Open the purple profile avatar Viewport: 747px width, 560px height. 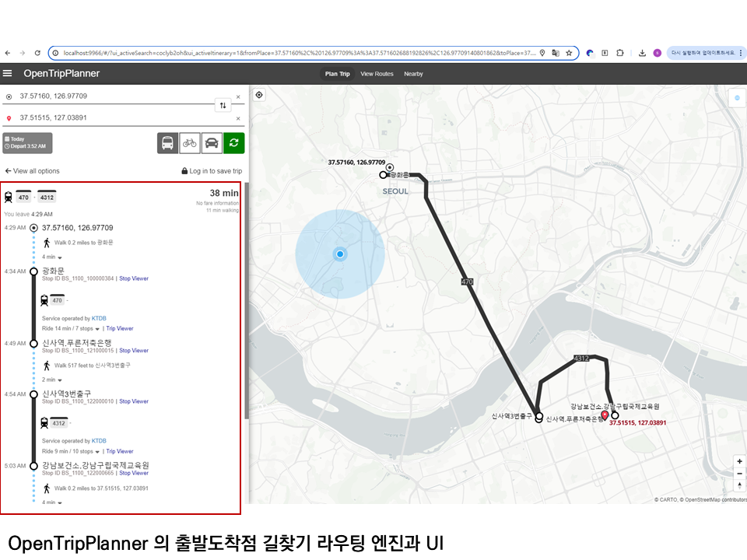pyautogui.click(x=657, y=53)
